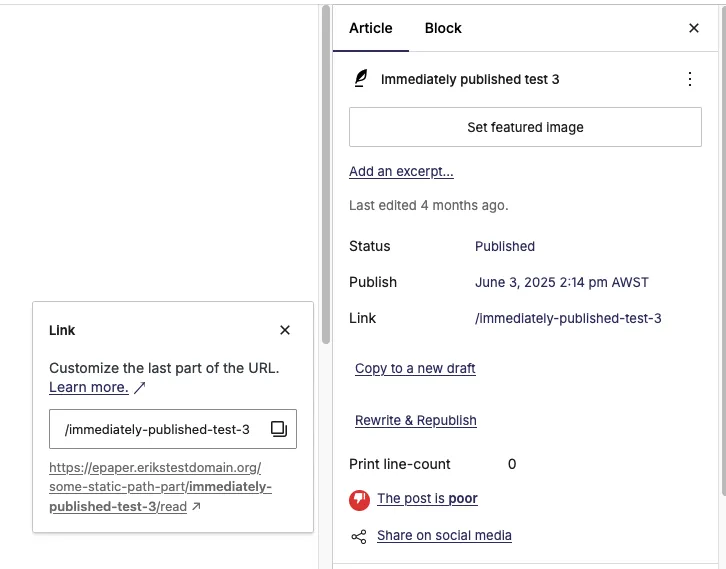Click the share icon
Image resolution: width=726 pixels, height=569 pixels.
359,537
